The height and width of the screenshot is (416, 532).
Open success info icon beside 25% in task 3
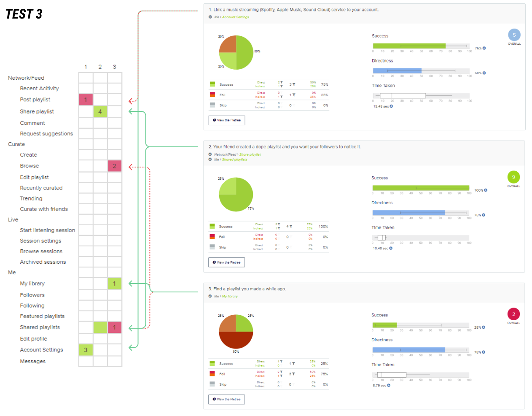pyautogui.click(x=484, y=327)
